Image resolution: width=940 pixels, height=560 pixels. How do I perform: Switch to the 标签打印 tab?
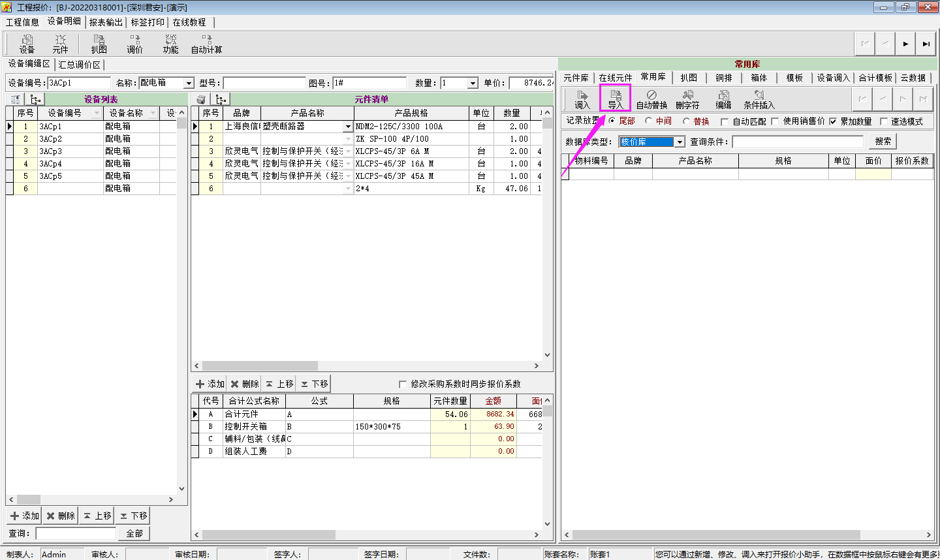[x=148, y=22]
